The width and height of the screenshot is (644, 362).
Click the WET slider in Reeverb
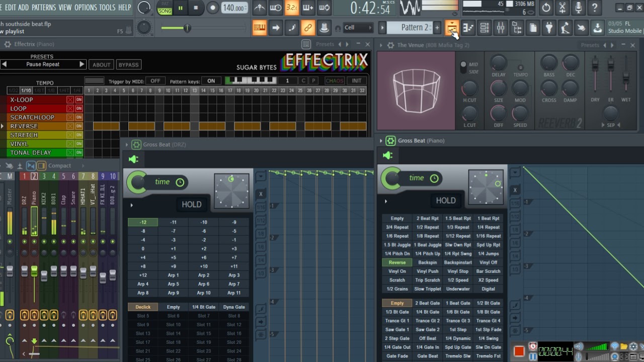tap(626, 77)
